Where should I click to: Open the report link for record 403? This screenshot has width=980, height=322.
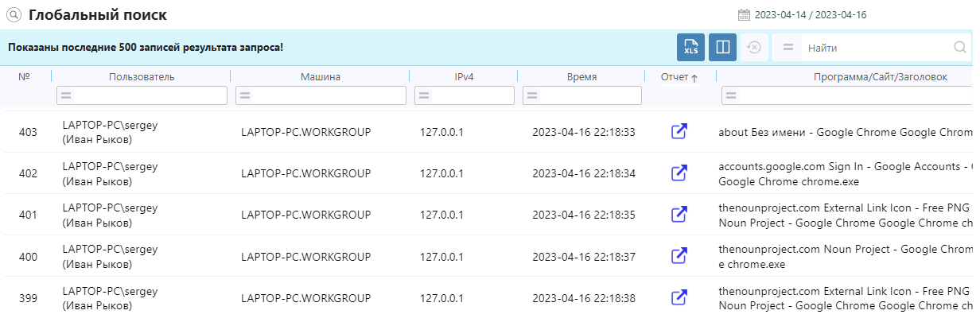tap(679, 132)
